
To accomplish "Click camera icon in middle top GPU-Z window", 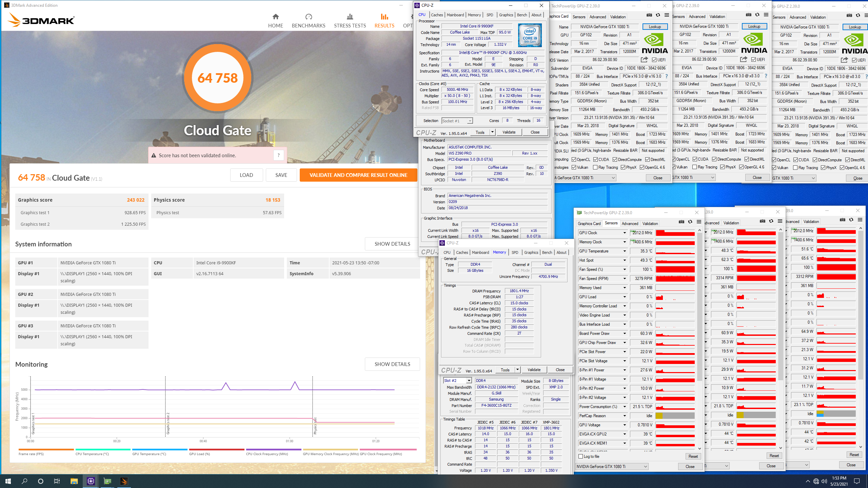I will click(748, 15).
